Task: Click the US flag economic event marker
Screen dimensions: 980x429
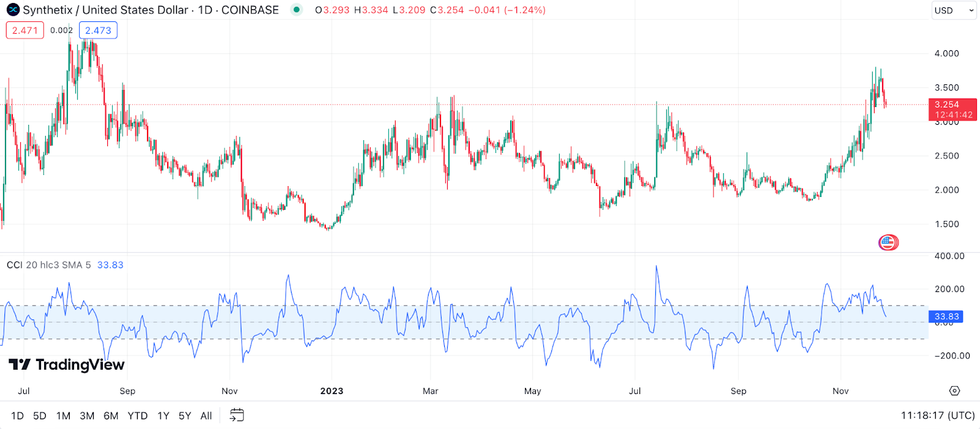Action: [x=888, y=242]
